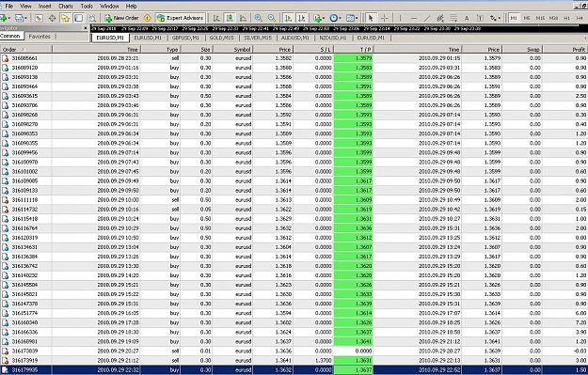Select order row 316111118
Screen dimensions: 588x375
tap(294, 199)
